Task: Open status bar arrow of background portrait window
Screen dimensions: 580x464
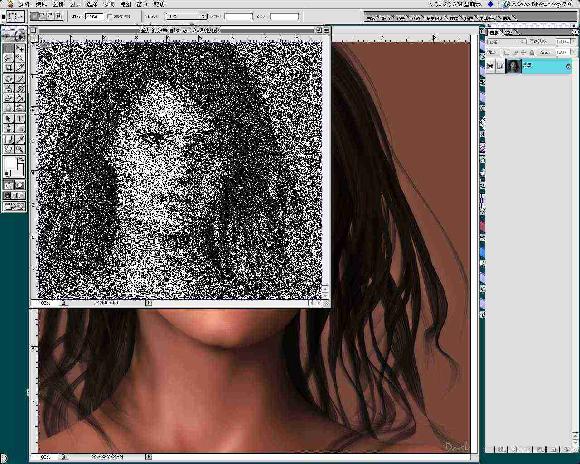Action: pos(148,457)
